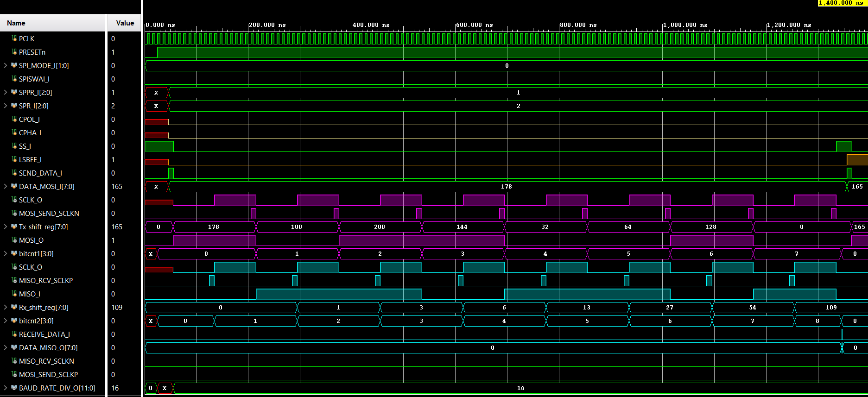Click the bitcnt1 bus icon
The height and width of the screenshot is (397, 868).
tap(14, 254)
